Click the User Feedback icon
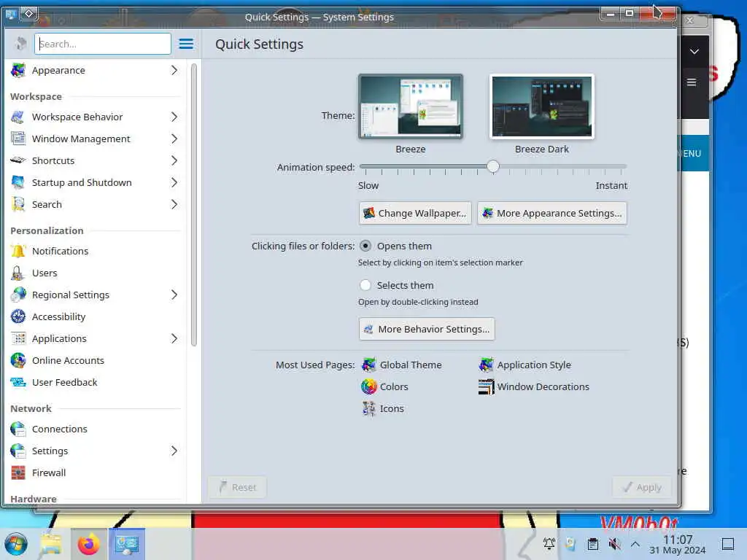 (x=18, y=382)
